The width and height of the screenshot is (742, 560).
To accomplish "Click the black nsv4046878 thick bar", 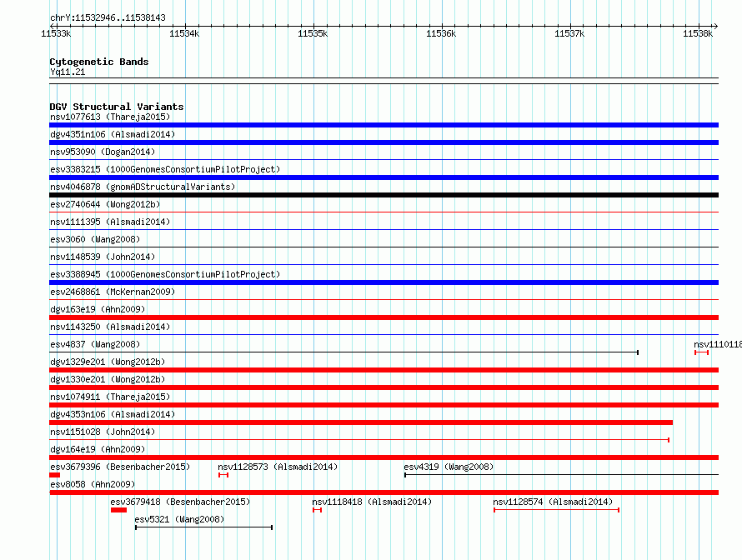I will pos(384,195).
